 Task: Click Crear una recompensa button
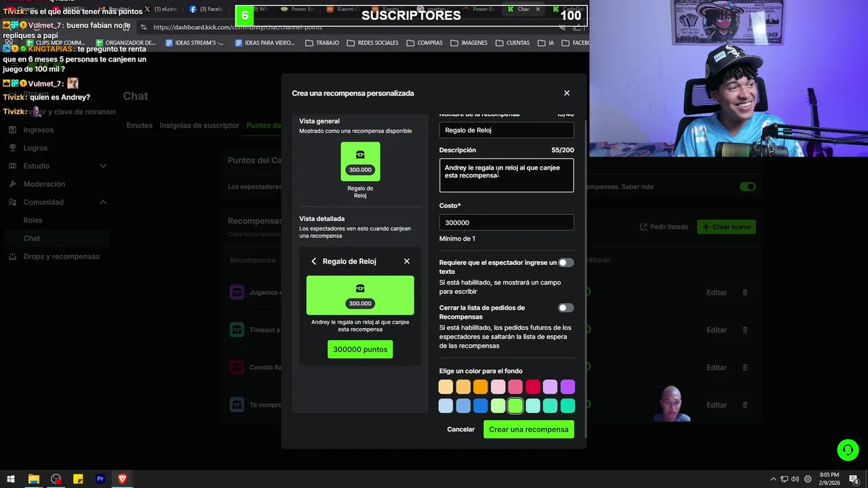528,429
